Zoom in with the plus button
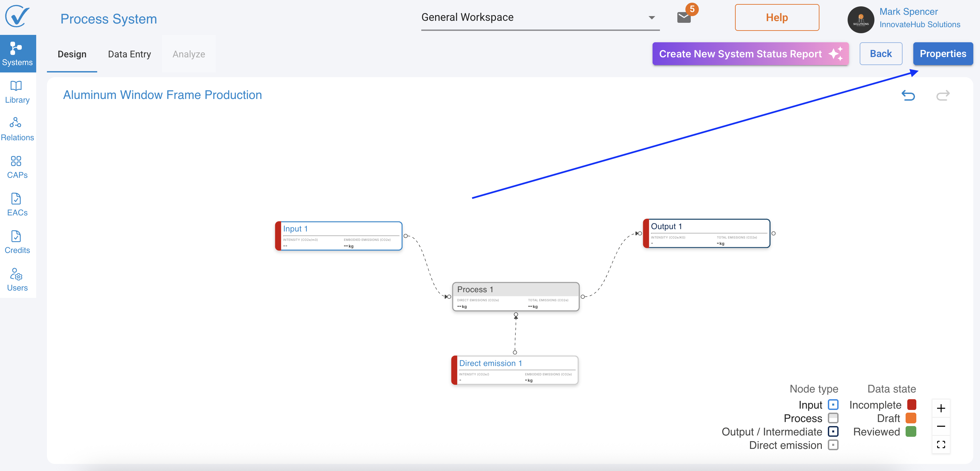Image resolution: width=980 pixels, height=471 pixels. 940,408
